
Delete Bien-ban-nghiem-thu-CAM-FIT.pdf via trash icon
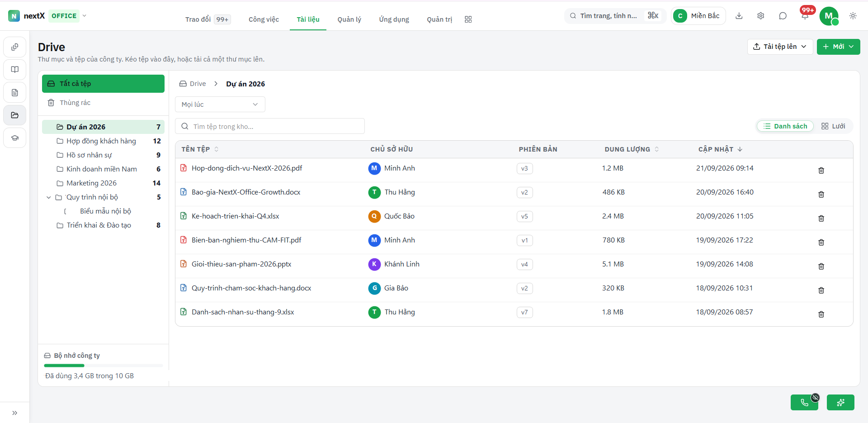[821, 242]
